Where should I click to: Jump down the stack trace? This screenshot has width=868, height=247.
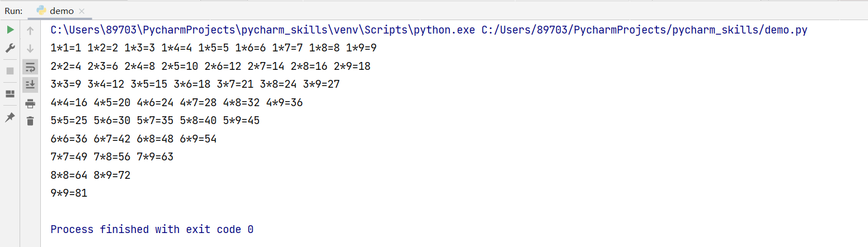(30, 49)
